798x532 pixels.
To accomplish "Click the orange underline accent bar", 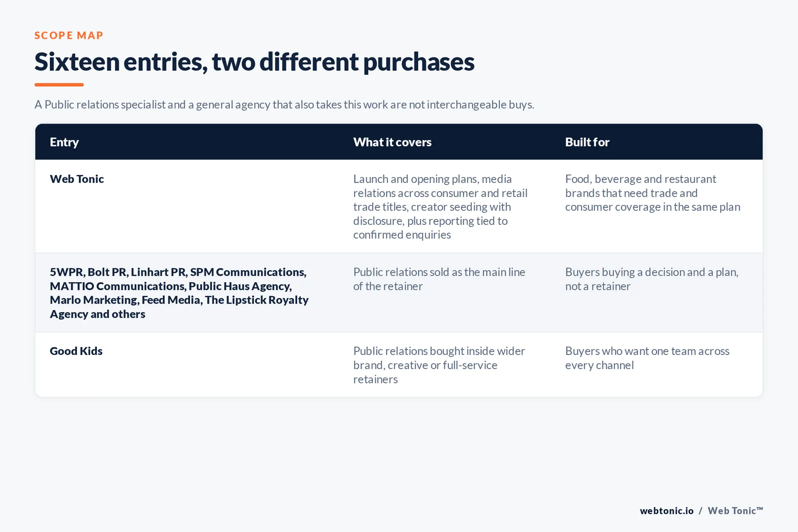I will (59, 85).
